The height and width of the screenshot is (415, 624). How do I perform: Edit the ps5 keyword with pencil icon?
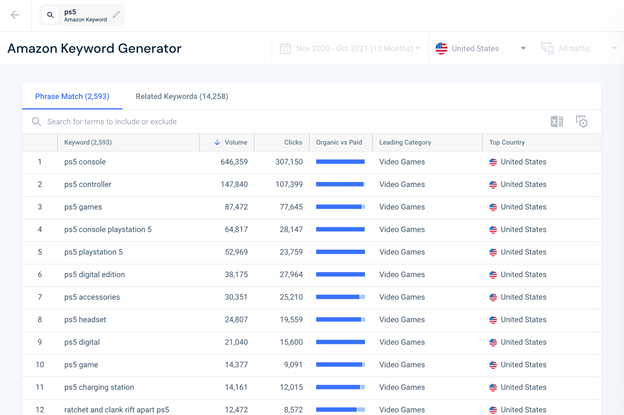116,15
